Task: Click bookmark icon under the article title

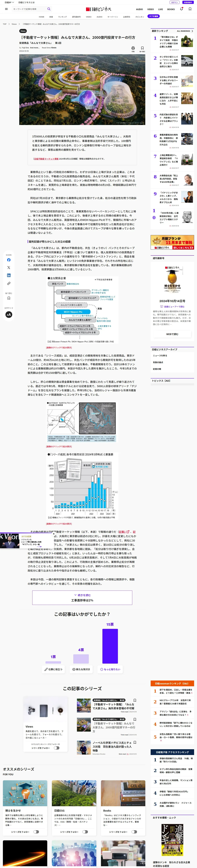Action: pyautogui.click(x=142, y=48)
